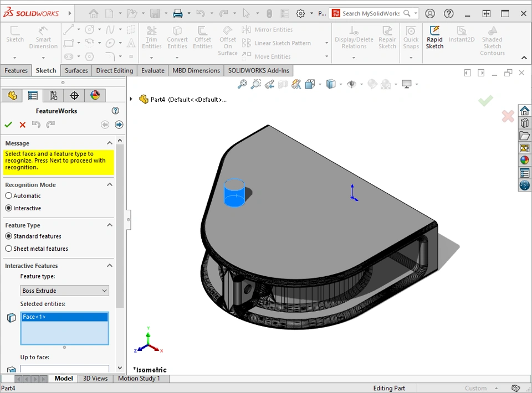Go to the next FeatureWorks step arrow

click(119, 125)
